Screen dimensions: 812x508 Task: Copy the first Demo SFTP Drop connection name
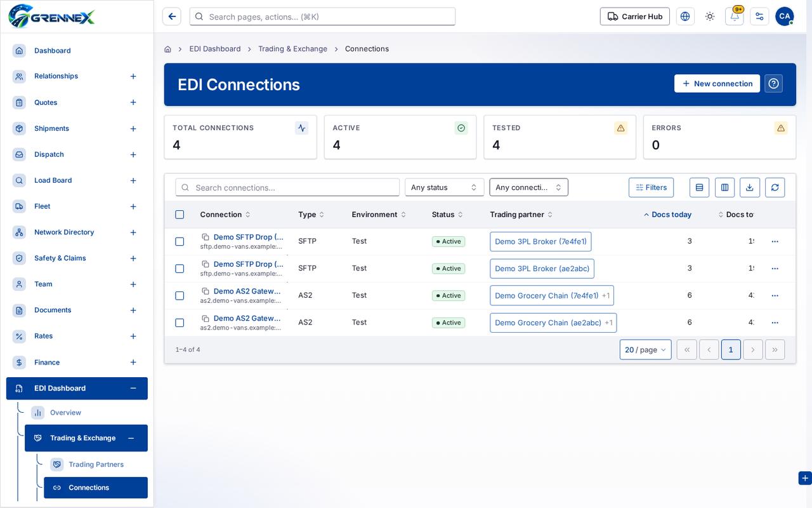[x=206, y=237]
